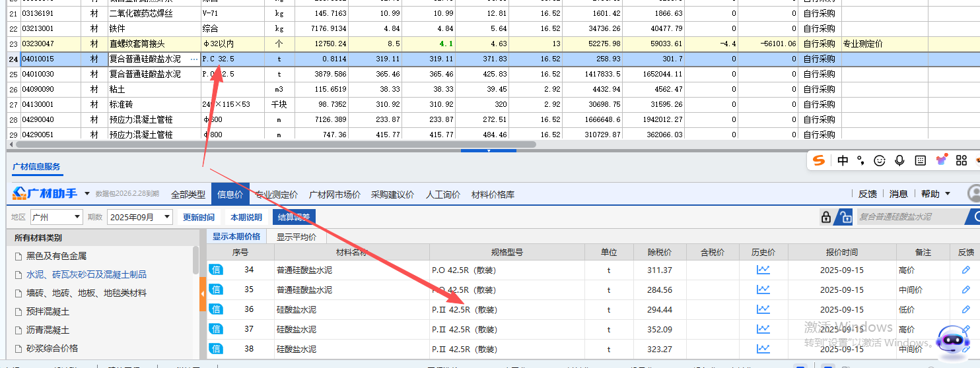Click the 信 badge in row 34
The width and height of the screenshot is (980, 368).
[216, 270]
